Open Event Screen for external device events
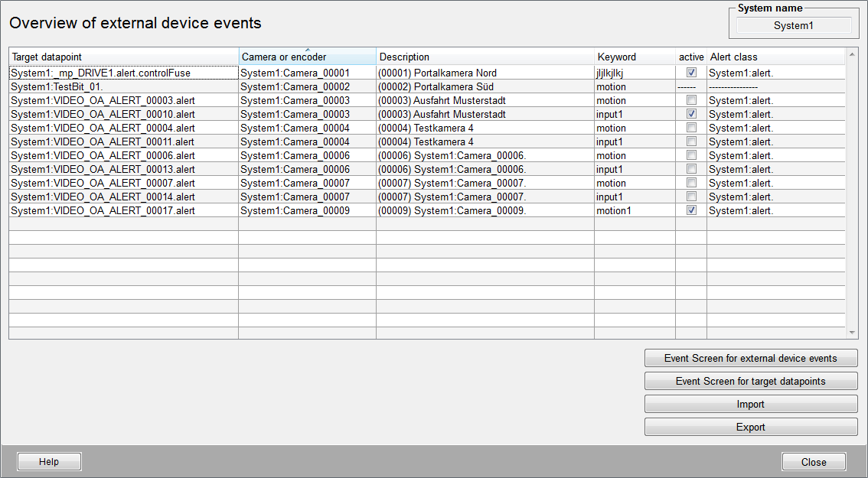868x478 pixels. (750, 359)
